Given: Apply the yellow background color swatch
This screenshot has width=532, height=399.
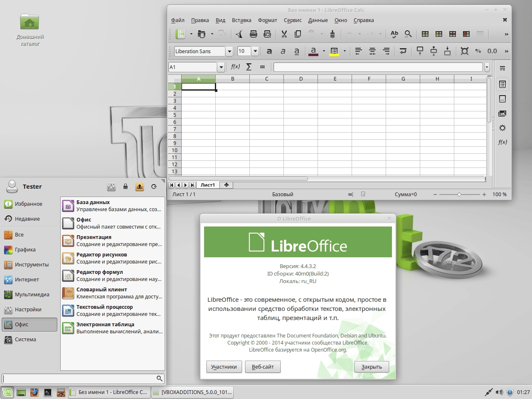Looking at the screenshot, I should pyautogui.click(x=334, y=51).
